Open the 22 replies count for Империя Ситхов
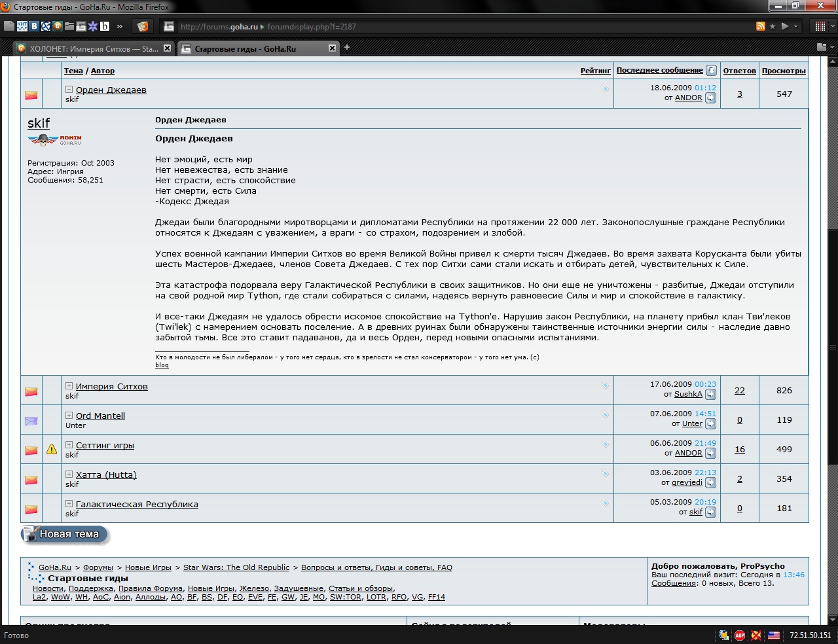This screenshot has height=644, width=838. click(x=740, y=391)
